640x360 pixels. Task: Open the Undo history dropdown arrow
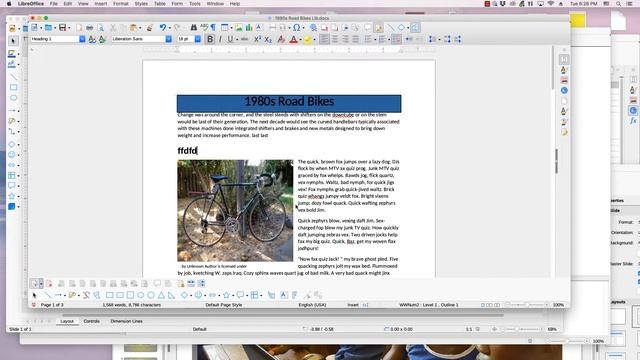(169, 28)
